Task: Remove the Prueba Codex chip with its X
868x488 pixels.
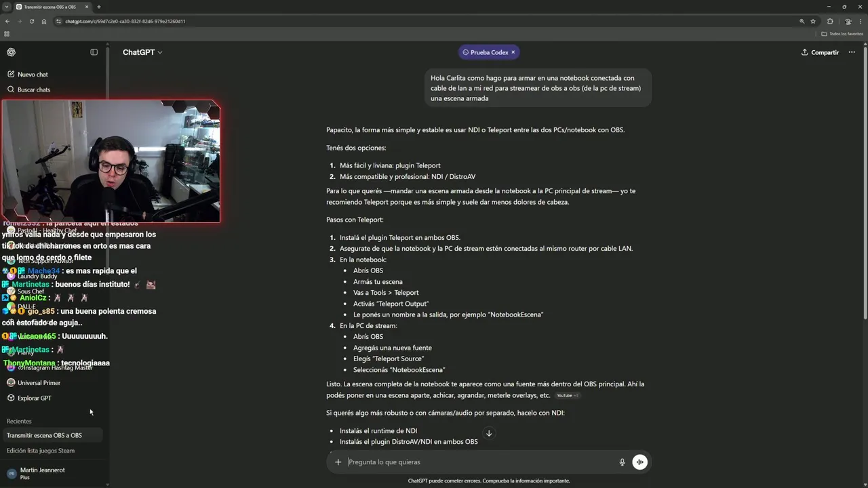Action: coord(513,52)
